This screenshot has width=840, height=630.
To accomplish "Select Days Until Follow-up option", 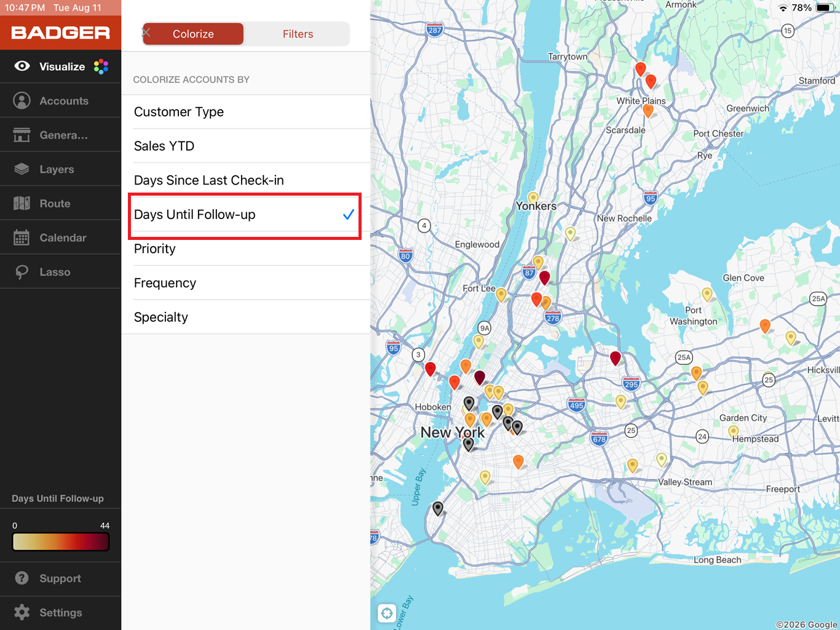I will [x=246, y=215].
